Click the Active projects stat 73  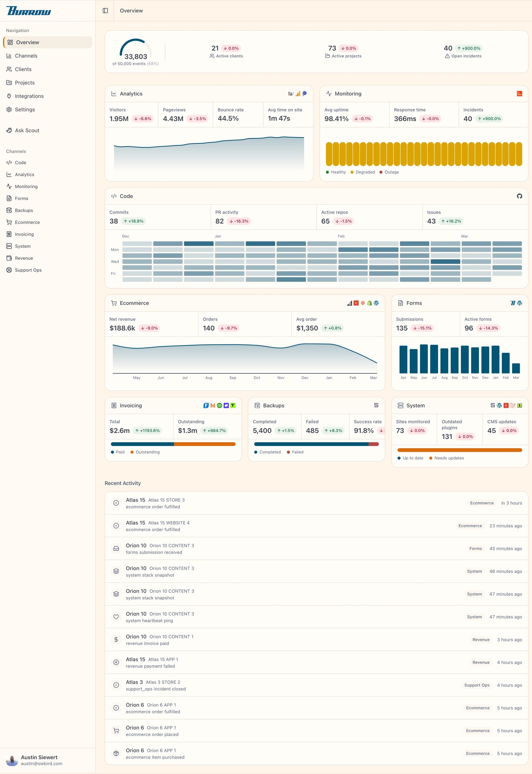coord(343,52)
